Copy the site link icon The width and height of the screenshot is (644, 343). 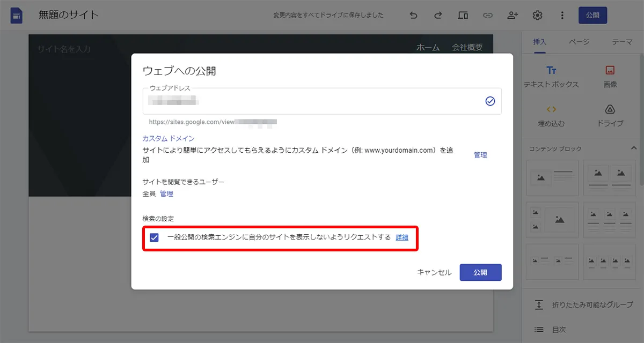[488, 15]
